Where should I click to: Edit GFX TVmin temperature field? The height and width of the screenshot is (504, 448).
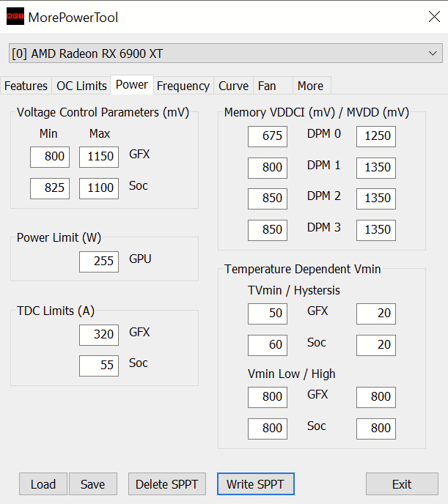tap(268, 314)
